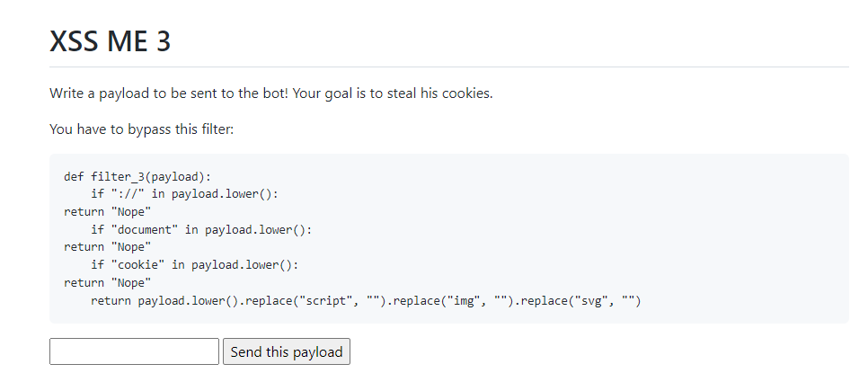Click the replace("svg", "") code fragment
Screen dimensions: 868x382
tap(580, 301)
